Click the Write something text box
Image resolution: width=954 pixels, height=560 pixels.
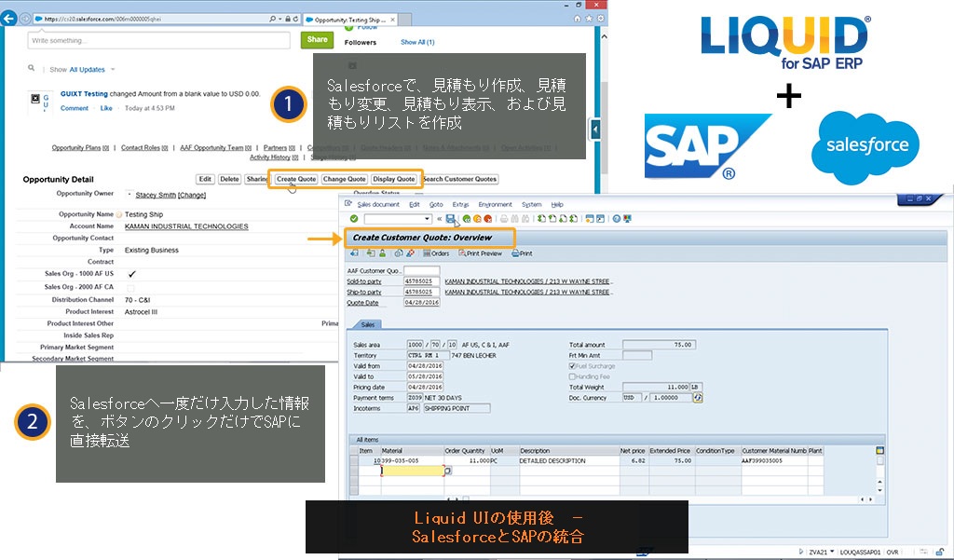[159, 40]
